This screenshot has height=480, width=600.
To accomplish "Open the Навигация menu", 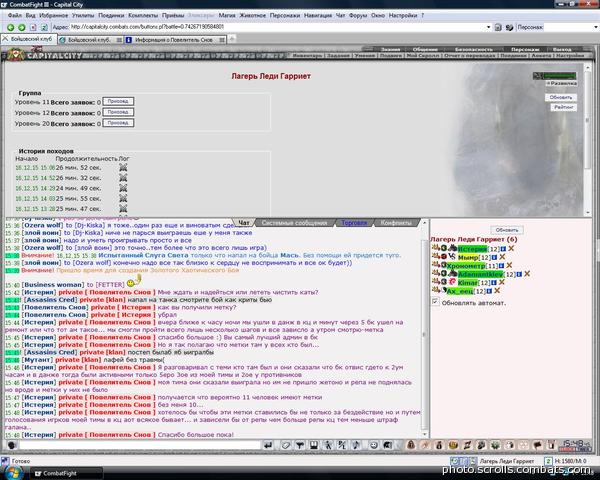I will click(x=318, y=16).
